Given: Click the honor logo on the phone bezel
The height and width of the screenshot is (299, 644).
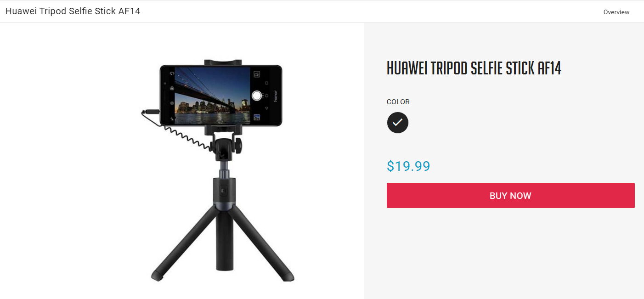Looking at the screenshot, I should [x=275, y=96].
